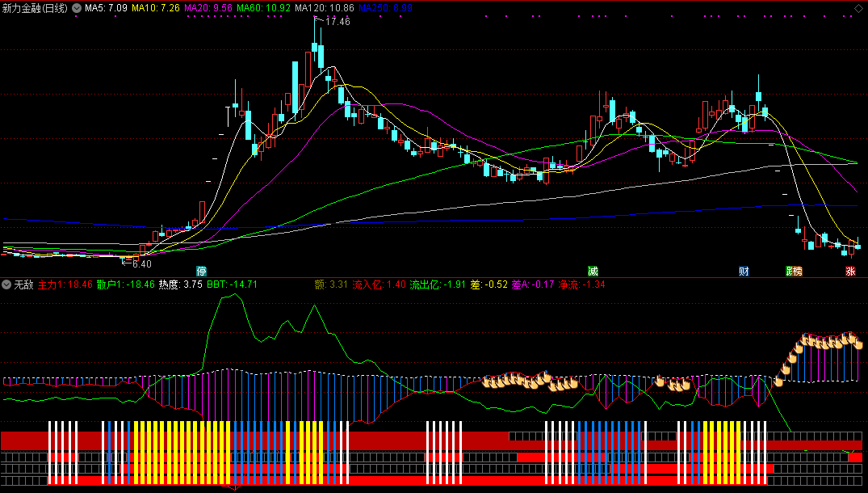Click the 额: 3.31 value

click(331, 284)
